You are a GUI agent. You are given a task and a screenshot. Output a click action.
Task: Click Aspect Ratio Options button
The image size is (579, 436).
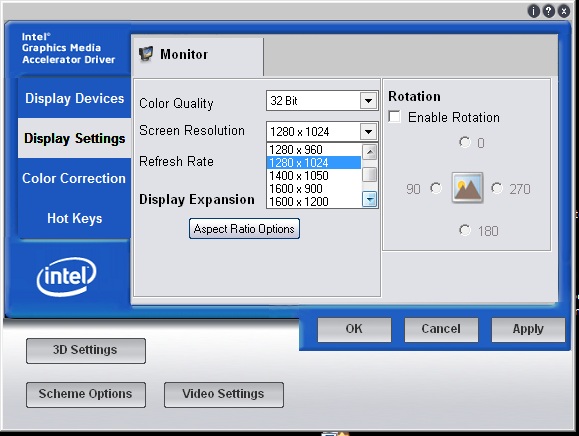pos(244,229)
